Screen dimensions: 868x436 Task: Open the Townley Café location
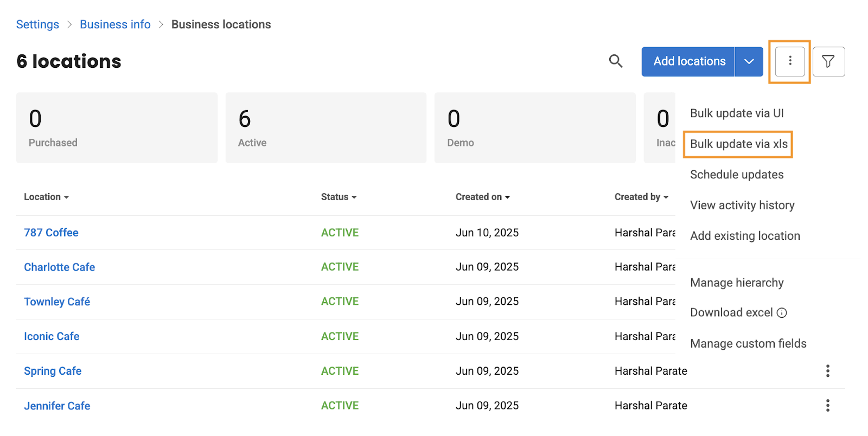click(x=57, y=302)
